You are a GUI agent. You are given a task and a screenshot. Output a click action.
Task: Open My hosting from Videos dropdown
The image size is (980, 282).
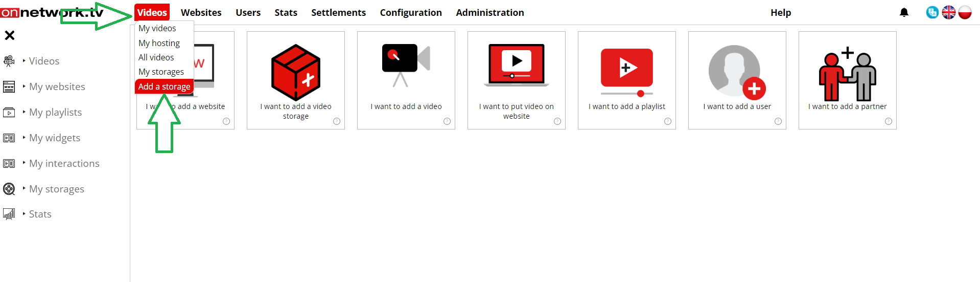tap(159, 43)
